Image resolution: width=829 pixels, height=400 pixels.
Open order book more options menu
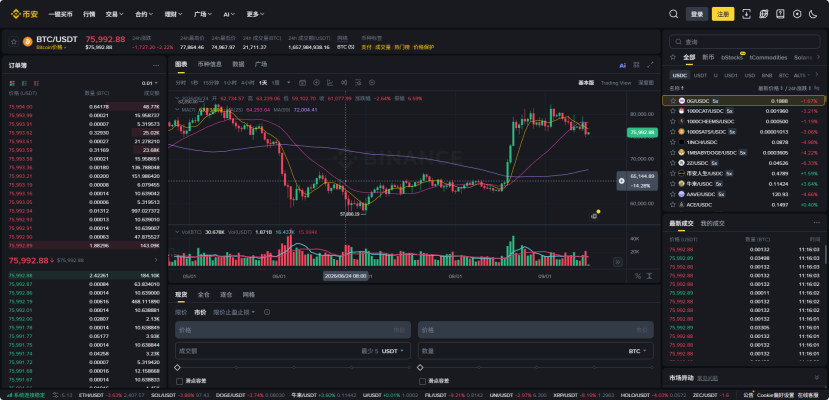point(156,66)
